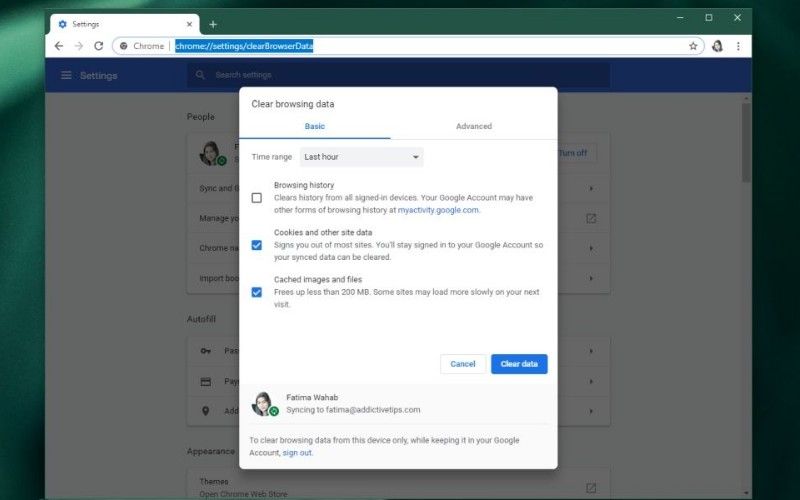
Task: Expand the Autofill passwords row arrow
Action: coord(591,351)
